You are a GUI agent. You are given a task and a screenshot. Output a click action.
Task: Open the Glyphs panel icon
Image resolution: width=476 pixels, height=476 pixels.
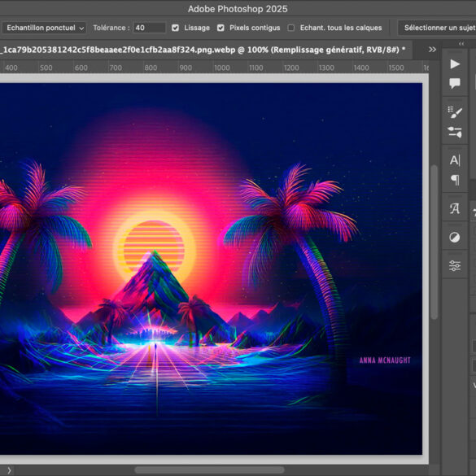[455, 208]
